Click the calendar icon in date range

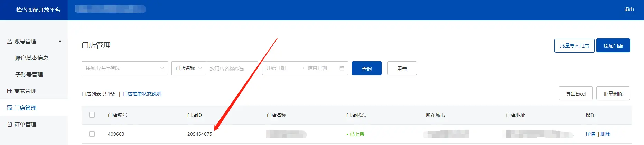pos(342,68)
